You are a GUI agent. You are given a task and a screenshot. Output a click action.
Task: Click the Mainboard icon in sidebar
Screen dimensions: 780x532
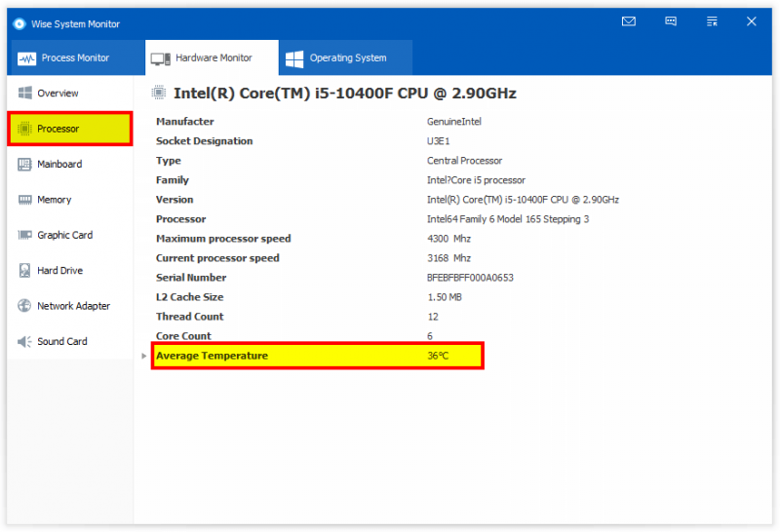(24, 164)
